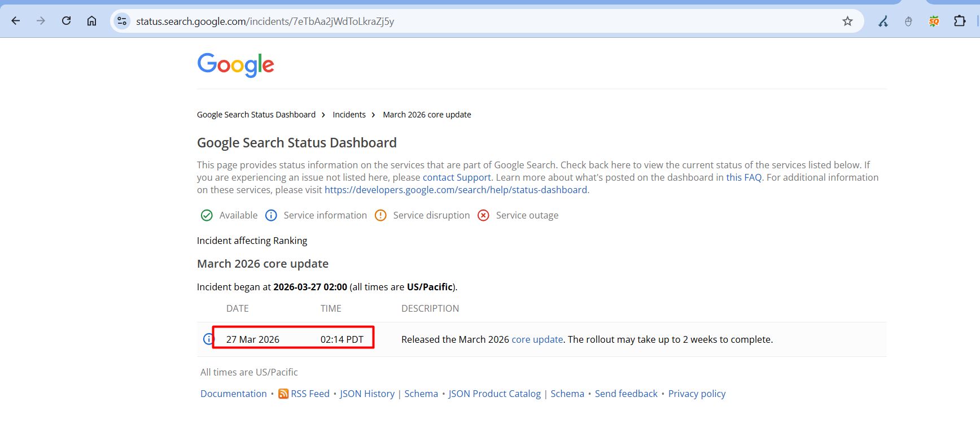Select the March 2026 core update breadcrumb
Image resolution: width=980 pixels, height=445 pixels.
tap(427, 115)
